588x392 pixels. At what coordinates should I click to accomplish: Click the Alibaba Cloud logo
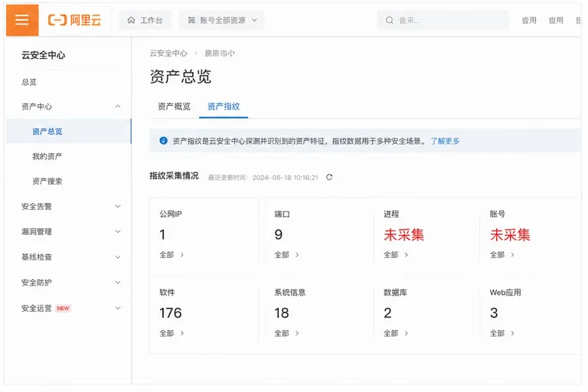[x=74, y=20]
